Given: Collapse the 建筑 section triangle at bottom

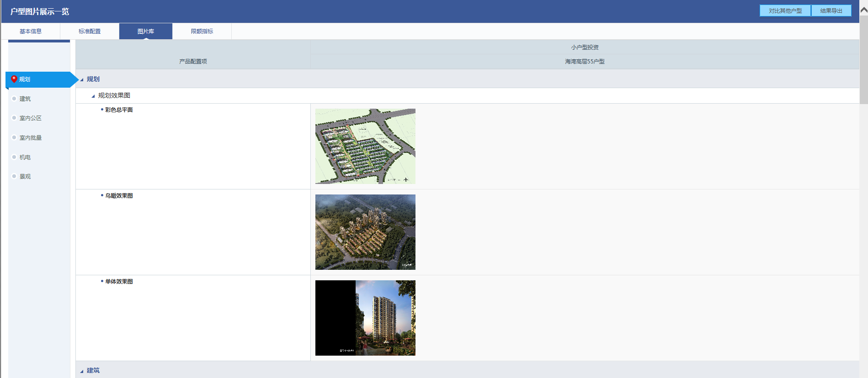Looking at the screenshot, I should click(x=82, y=371).
